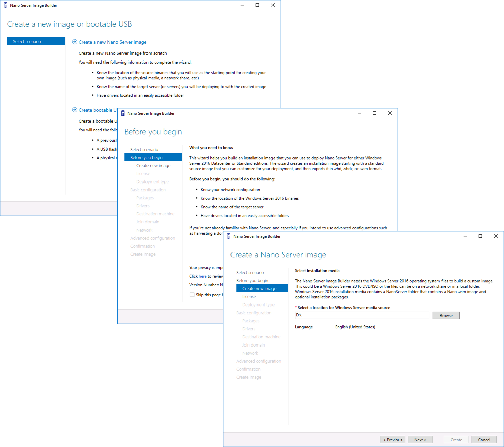Select Select scenario step in Before you begin window
504x447 pixels.
pyautogui.click(x=144, y=150)
